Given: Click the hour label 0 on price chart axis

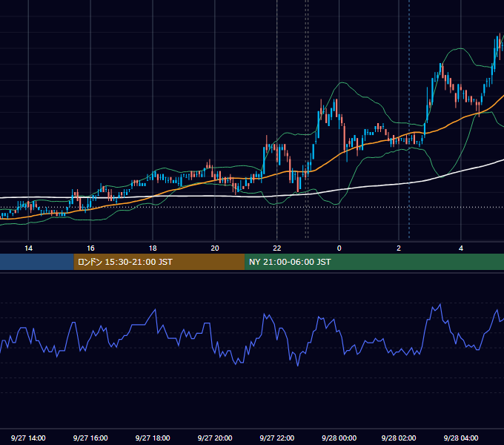Looking at the screenshot, I should (339, 248).
